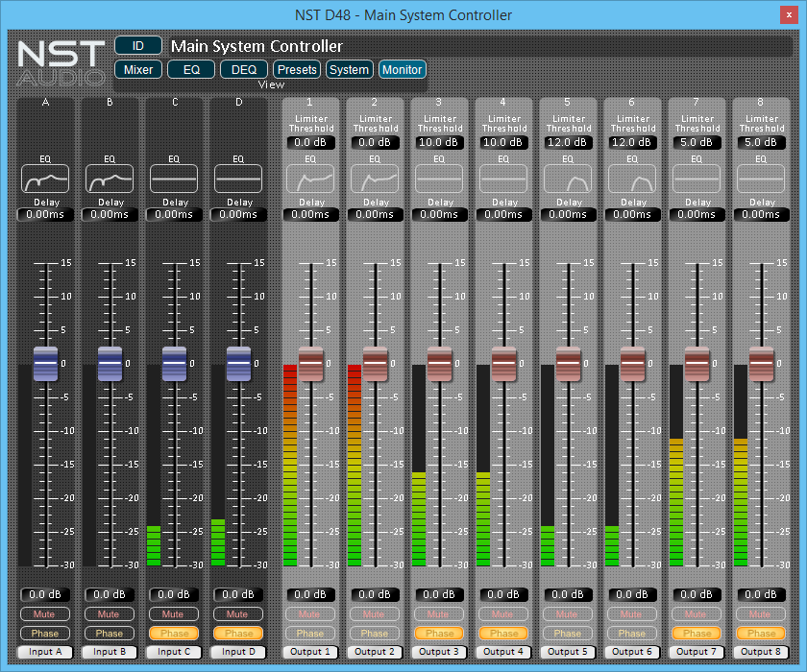
Task: Switch to the Mixer view
Action: pyautogui.click(x=137, y=69)
